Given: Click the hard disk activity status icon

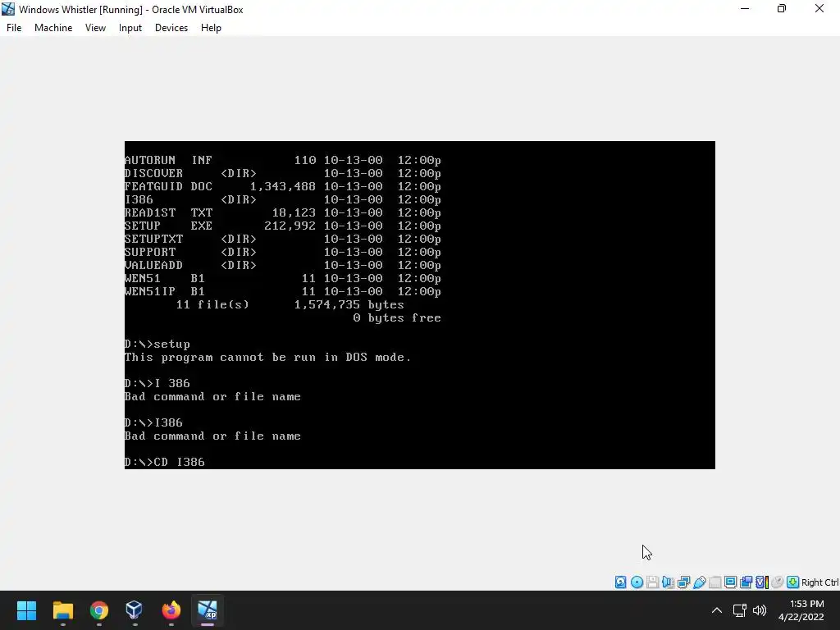Looking at the screenshot, I should 620,582.
